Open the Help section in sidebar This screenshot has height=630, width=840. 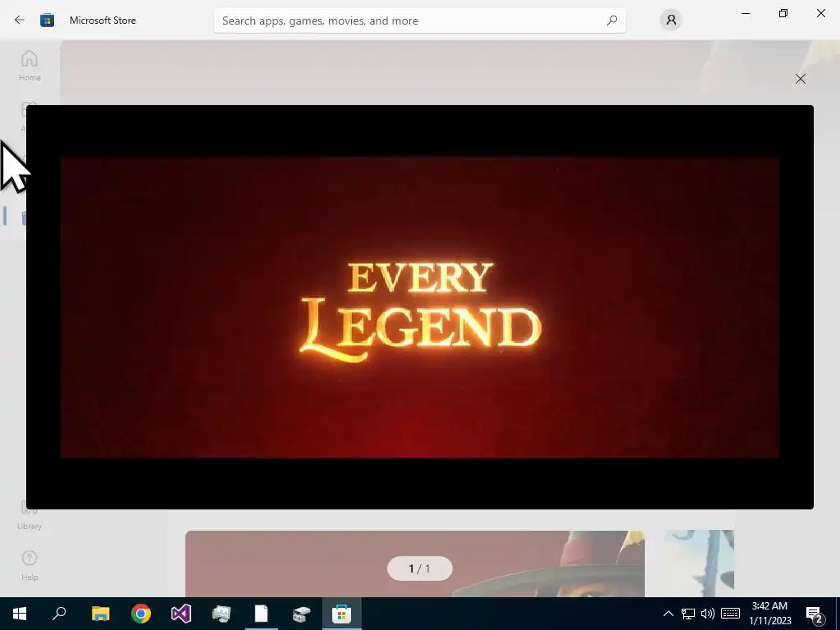pos(30,566)
